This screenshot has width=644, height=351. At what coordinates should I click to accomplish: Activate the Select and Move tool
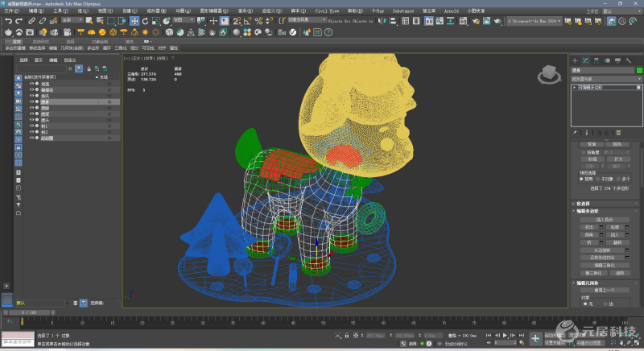click(x=134, y=21)
